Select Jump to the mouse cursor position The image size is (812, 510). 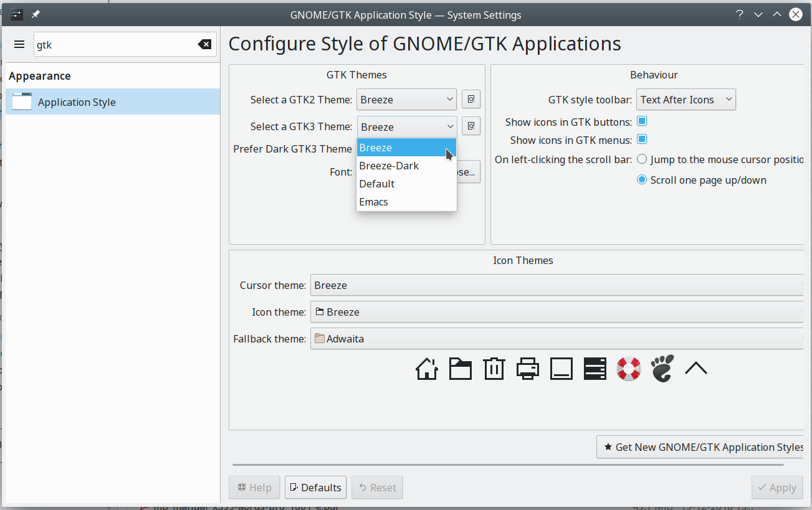click(642, 159)
